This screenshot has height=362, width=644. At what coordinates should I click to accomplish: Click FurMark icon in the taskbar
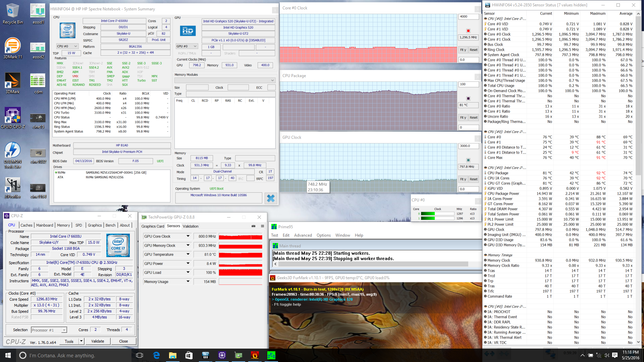[x=255, y=355]
